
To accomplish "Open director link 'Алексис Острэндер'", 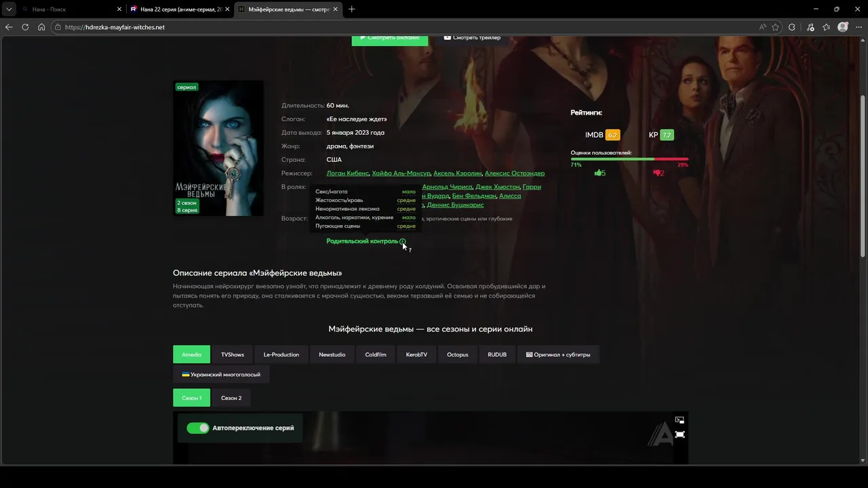I will pos(515,174).
